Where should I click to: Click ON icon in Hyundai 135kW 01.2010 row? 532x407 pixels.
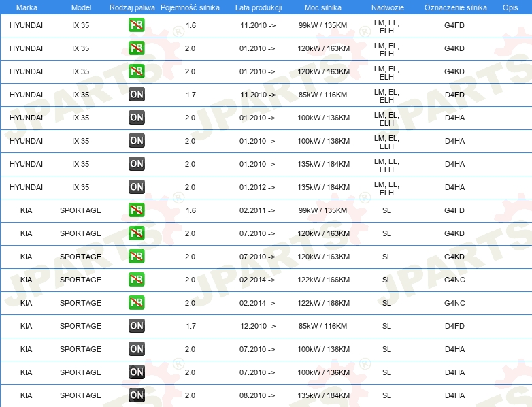coord(136,164)
